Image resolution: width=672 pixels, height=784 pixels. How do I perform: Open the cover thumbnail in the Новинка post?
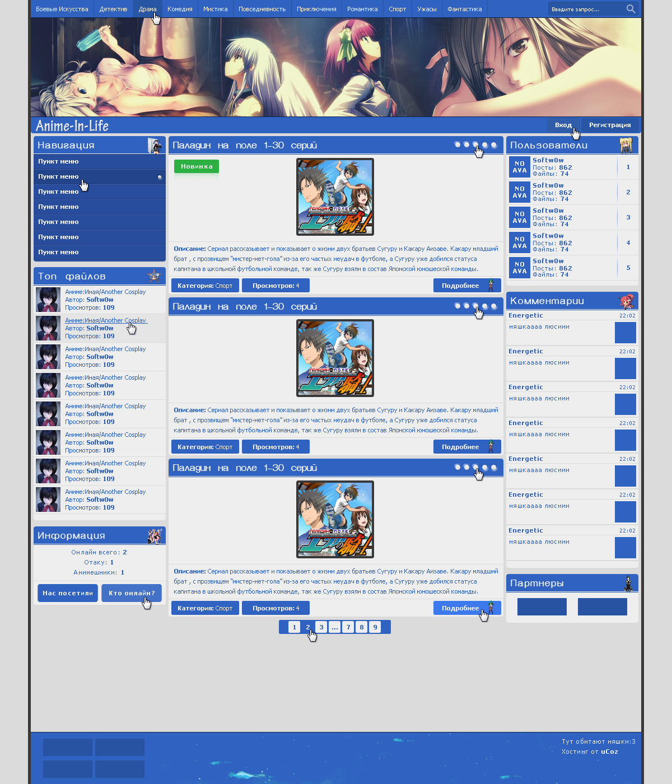pos(335,197)
